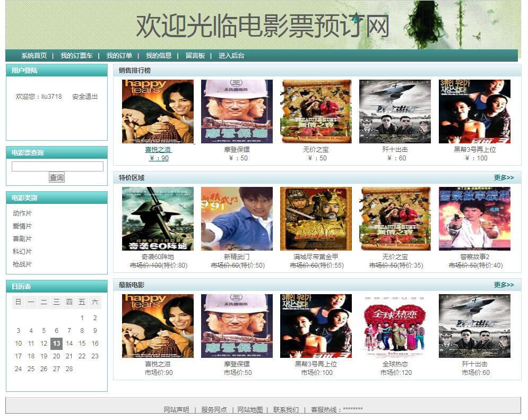
Task: Expand 更多>> in 最新电影 section
Action: [504, 285]
